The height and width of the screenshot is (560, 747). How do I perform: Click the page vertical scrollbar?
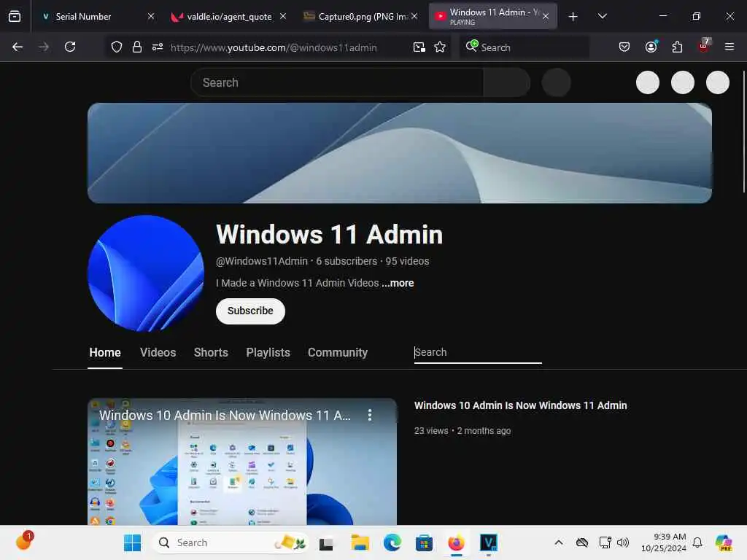coord(743,131)
